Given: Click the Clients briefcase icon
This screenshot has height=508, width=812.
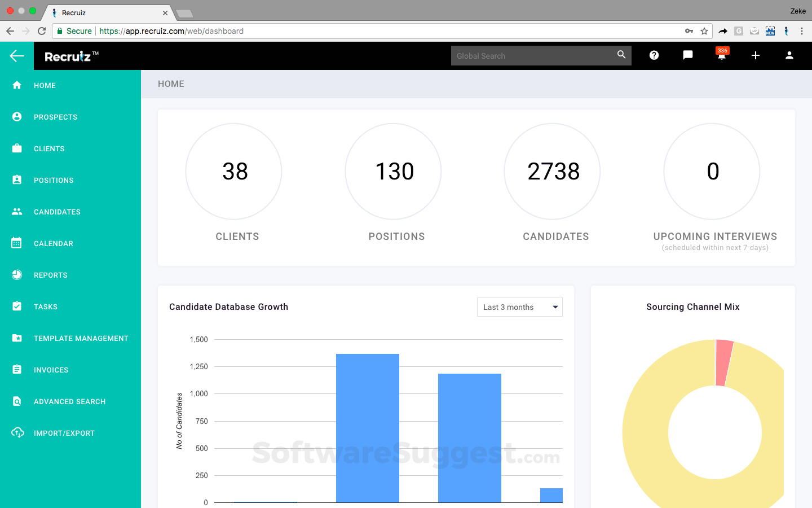Looking at the screenshot, I should [x=17, y=148].
